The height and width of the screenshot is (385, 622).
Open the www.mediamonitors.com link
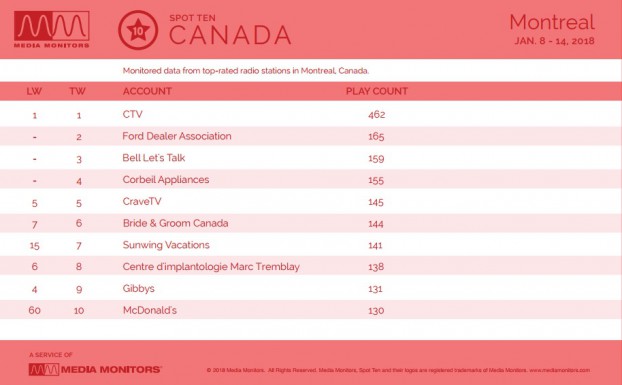coord(559,370)
